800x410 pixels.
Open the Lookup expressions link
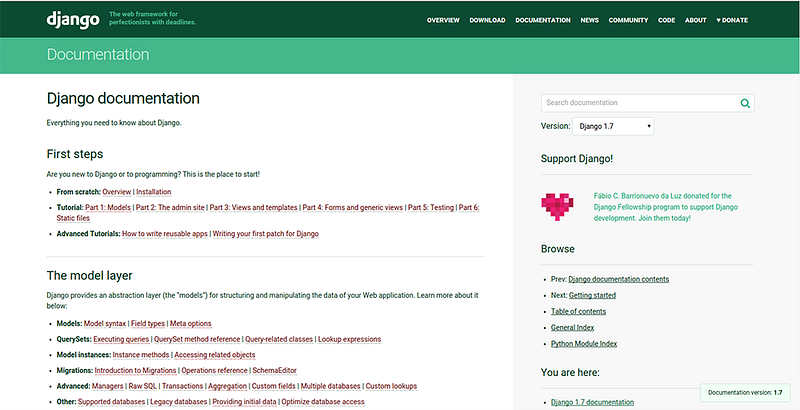click(349, 340)
